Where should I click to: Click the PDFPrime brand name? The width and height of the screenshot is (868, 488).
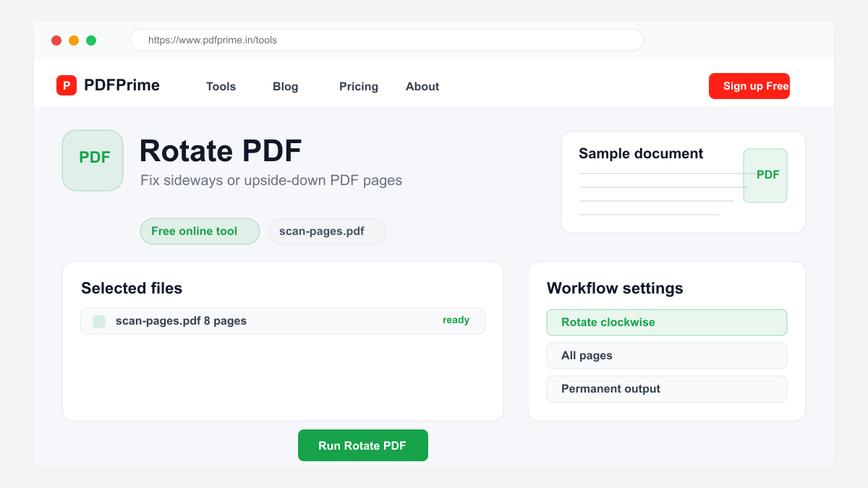[122, 85]
